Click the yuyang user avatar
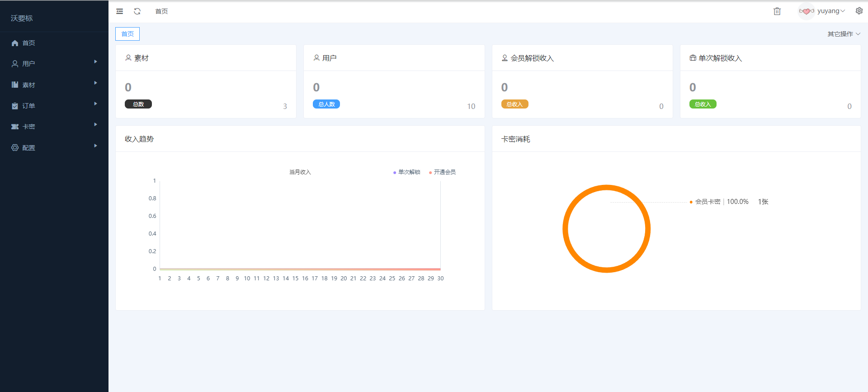 coord(806,11)
